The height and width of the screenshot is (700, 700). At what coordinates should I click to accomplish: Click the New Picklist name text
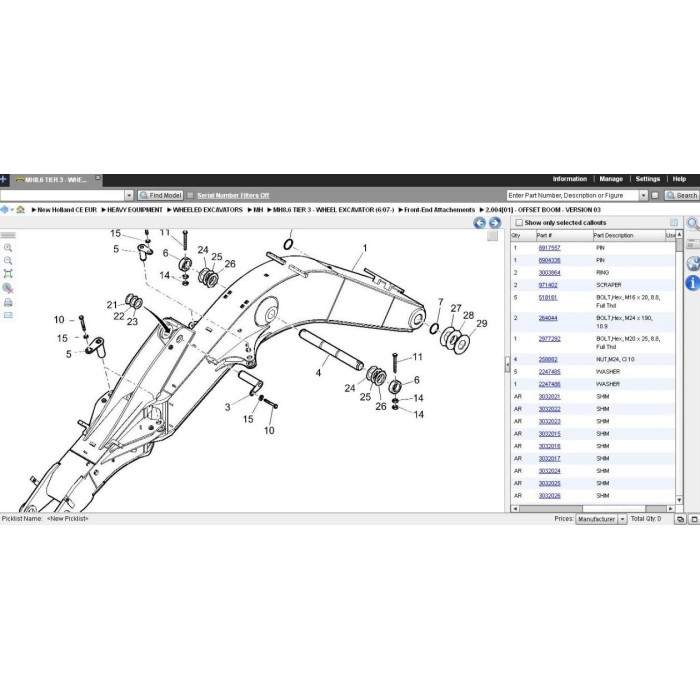[67, 519]
